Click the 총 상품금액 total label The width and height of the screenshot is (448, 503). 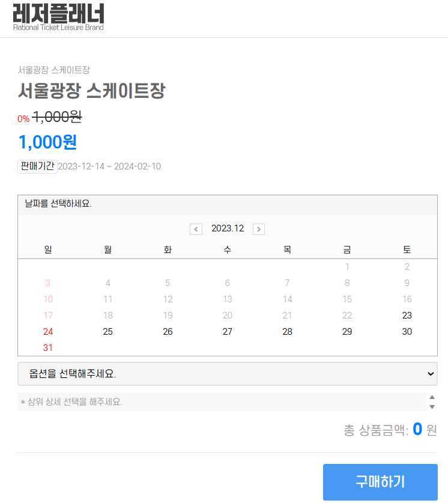[376, 430]
